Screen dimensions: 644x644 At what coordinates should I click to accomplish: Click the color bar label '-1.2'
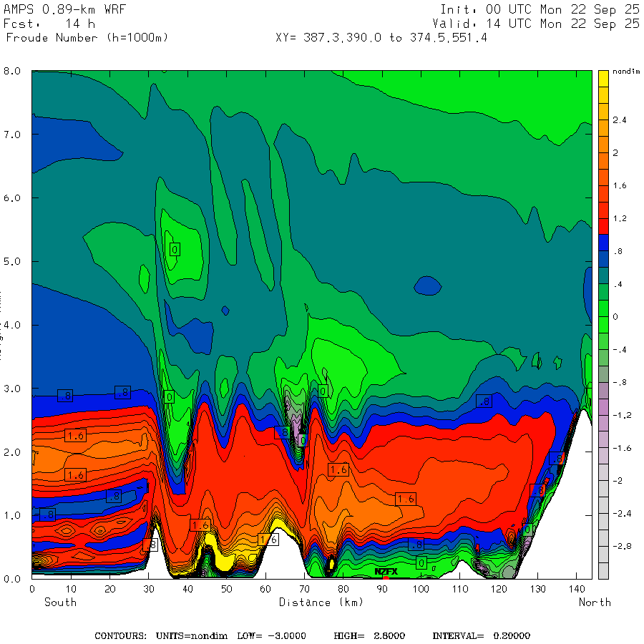[x=622, y=415]
